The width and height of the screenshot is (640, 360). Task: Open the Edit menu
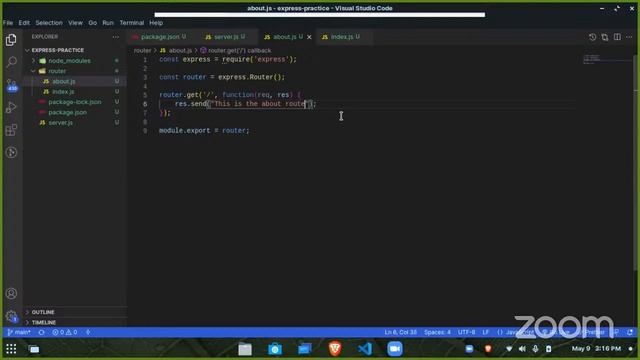[x=24, y=23]
